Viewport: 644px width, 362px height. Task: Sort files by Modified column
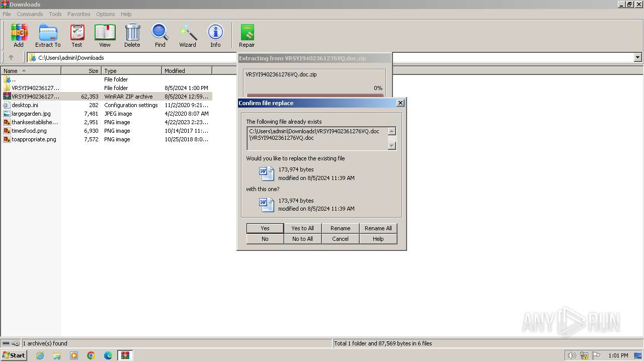coord(187,71)
